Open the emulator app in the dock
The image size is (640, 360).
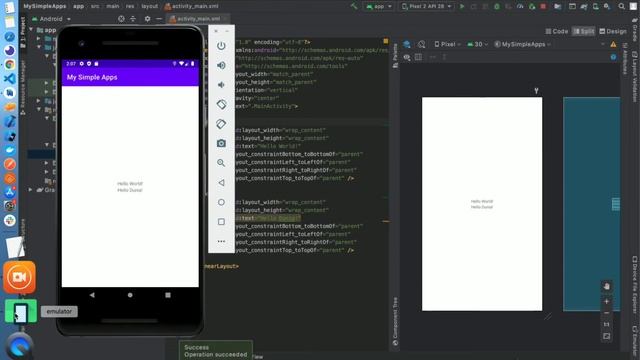20,311
